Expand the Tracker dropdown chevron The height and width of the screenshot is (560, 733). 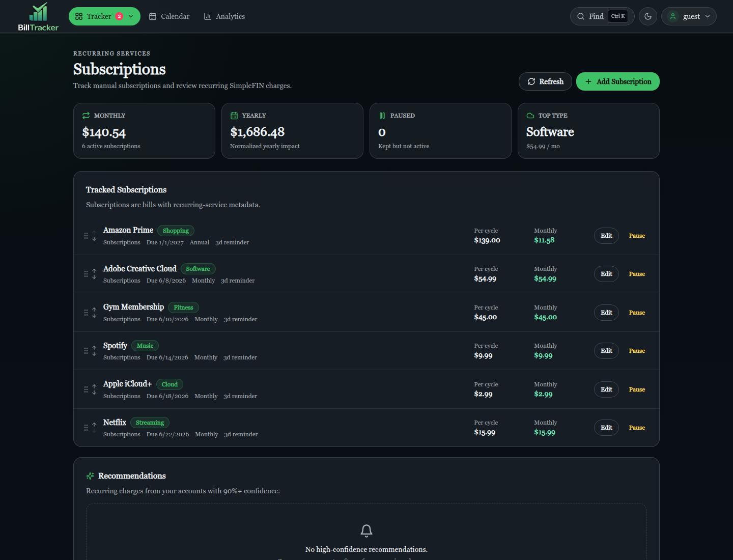pos(131,16)
